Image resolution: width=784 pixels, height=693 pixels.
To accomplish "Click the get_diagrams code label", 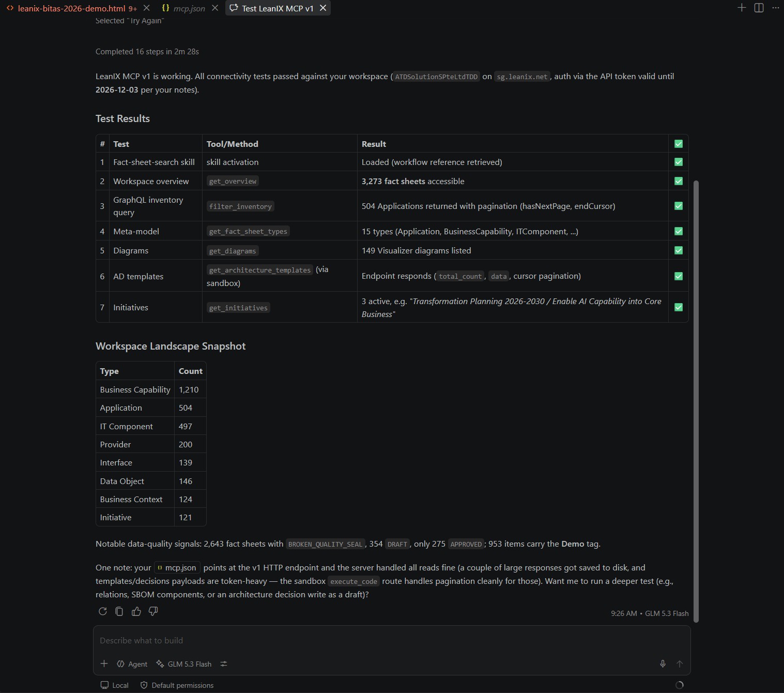I will (233, 251).
